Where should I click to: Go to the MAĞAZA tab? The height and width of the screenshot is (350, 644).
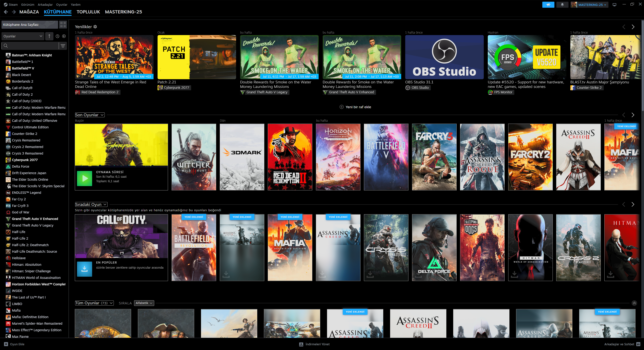coord(29,12)
